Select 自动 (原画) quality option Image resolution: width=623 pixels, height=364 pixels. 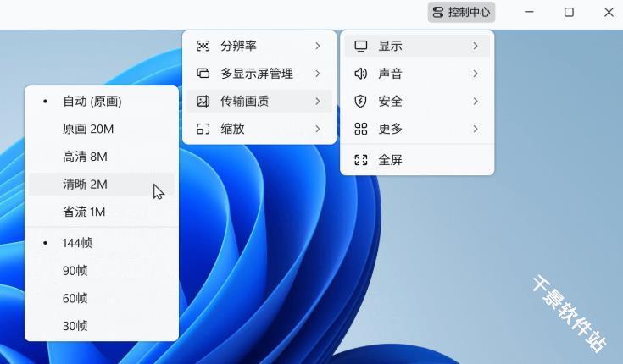102,102
